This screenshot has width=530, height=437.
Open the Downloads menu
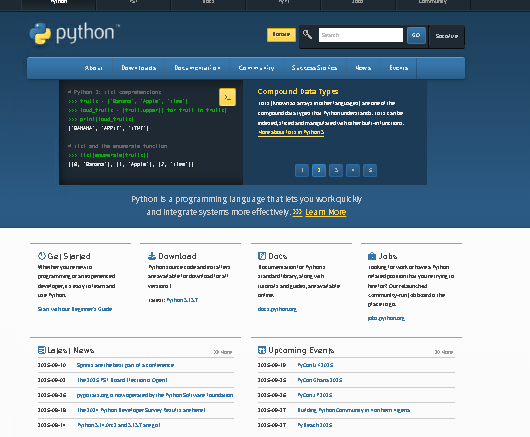[139, 68]
